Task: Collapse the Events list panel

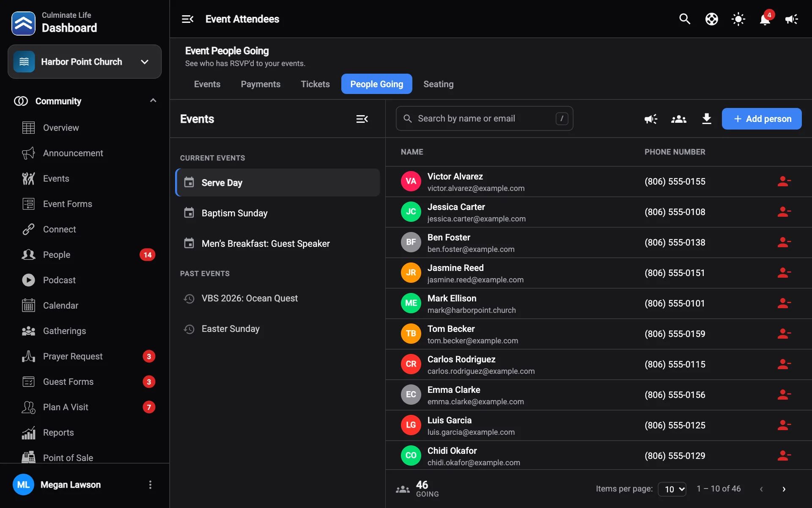Action: [362, 119]
